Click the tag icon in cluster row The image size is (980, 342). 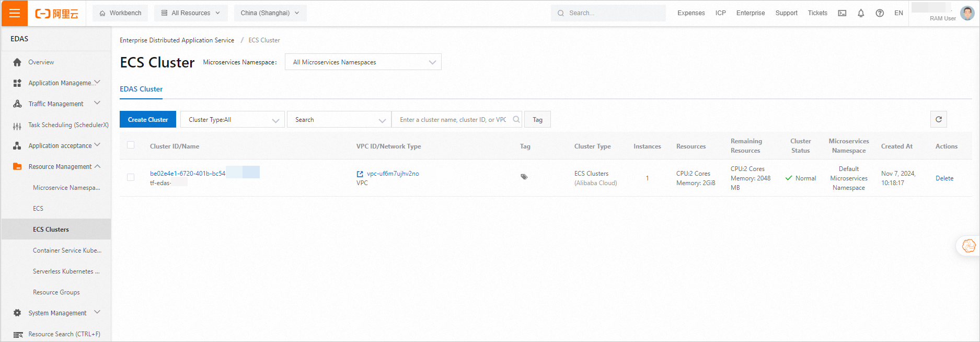pos(524,177)
